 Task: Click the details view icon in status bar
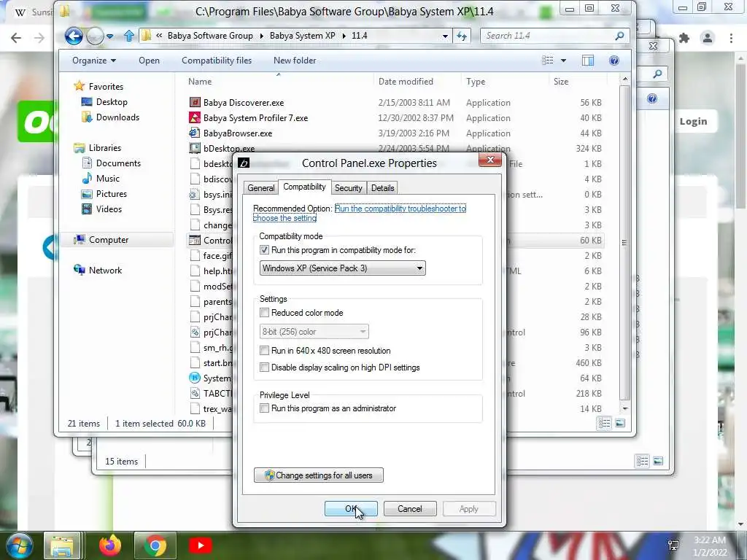point(604,423)
